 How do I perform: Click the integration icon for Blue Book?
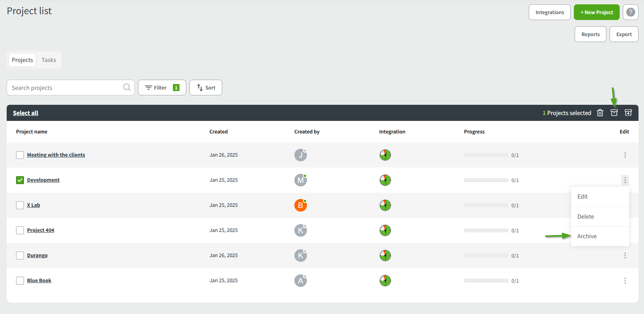point(385,281)
